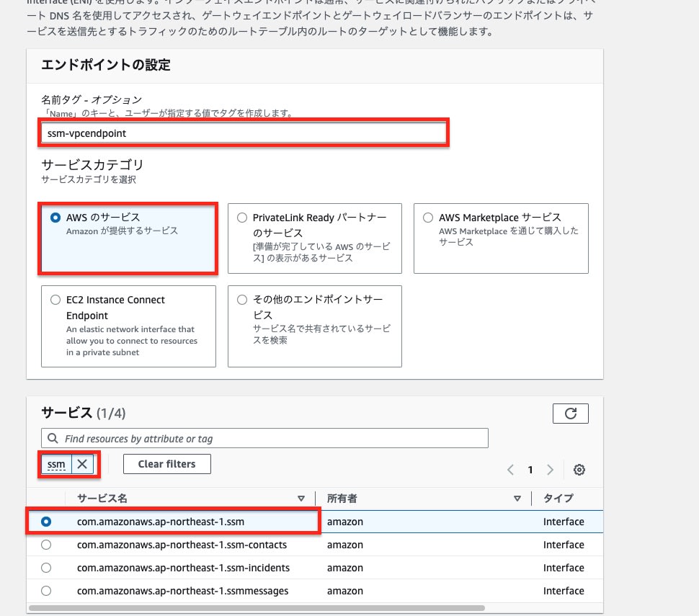
Task: Click the ssm filter token
Action: tap(56, 464)
